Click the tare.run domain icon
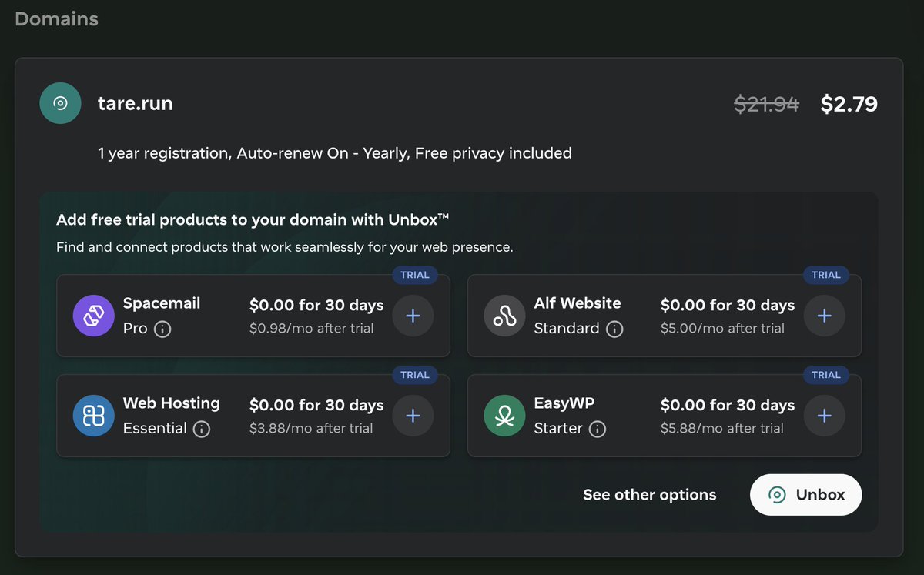 [60, 103]
